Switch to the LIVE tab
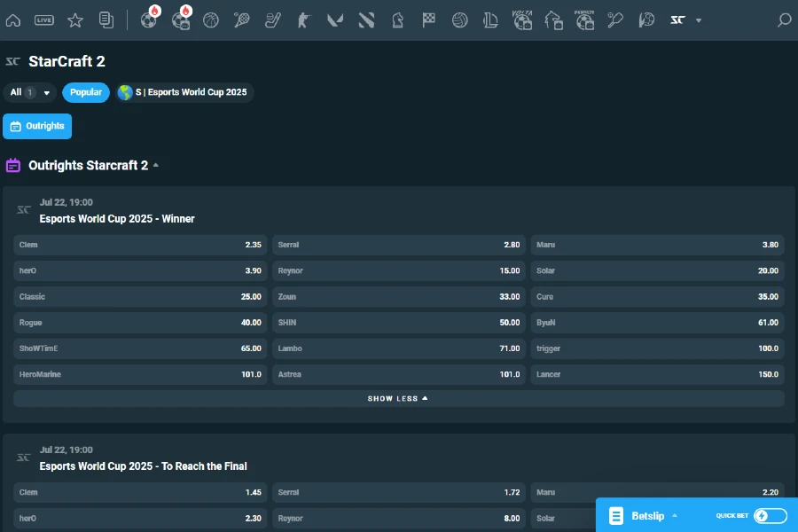Viewport: 798px width, 532px height. tap(43, 20)
